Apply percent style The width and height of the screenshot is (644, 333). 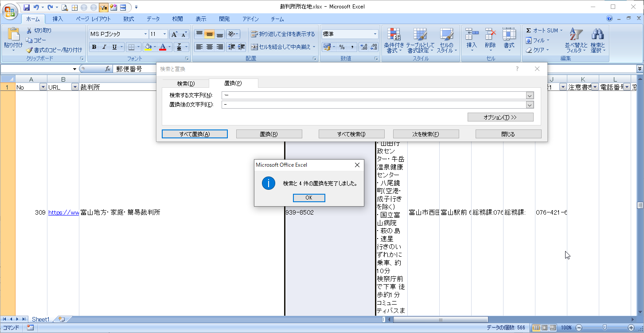tap(342, 47)
